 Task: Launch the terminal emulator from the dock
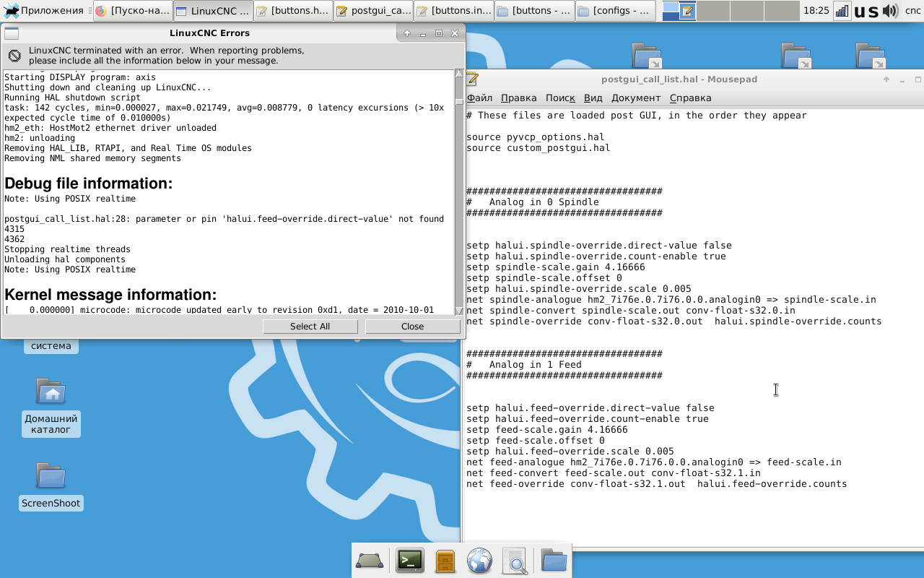click(x=410, y=561)
